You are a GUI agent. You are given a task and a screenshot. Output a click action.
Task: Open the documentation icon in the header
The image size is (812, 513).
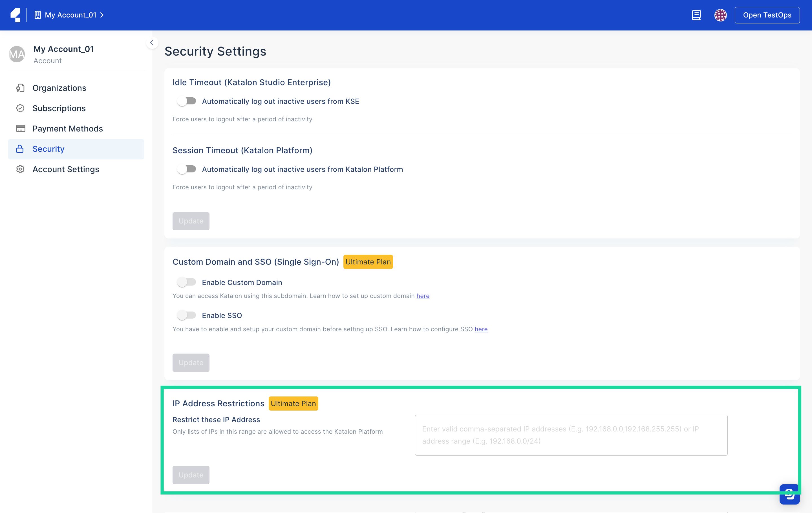point(696,15)
